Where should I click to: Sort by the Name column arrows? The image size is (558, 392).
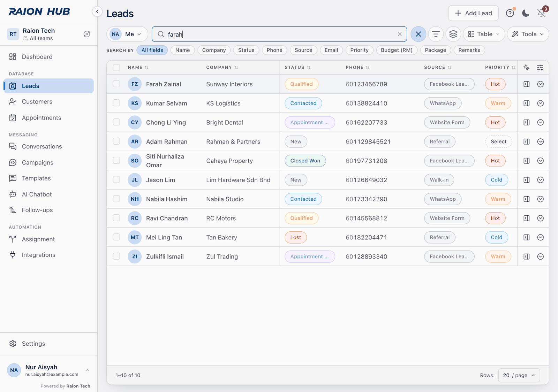pos(146,68)
